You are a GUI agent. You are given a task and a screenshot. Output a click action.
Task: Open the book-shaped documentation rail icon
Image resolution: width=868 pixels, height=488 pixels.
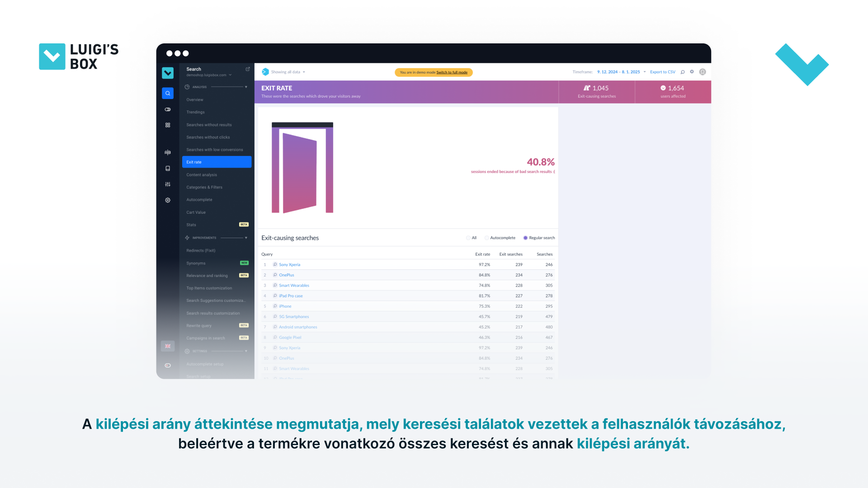coord(168,168)
